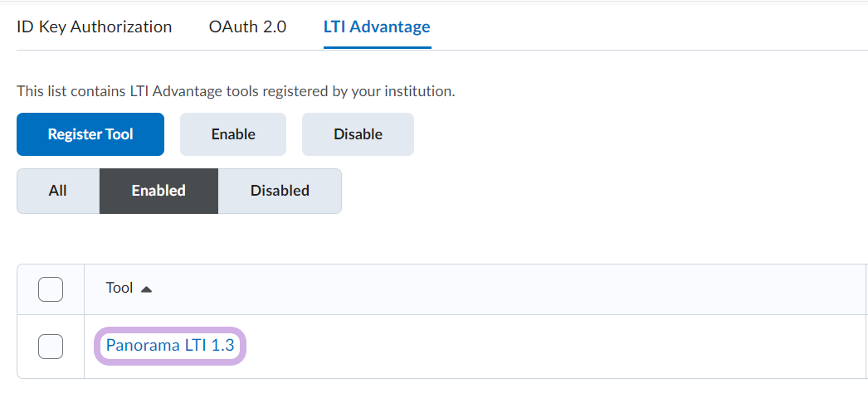Viewport: 868px width, 398px height.
Task: Filter list by Enabled tools
Action: coord(158,191)
